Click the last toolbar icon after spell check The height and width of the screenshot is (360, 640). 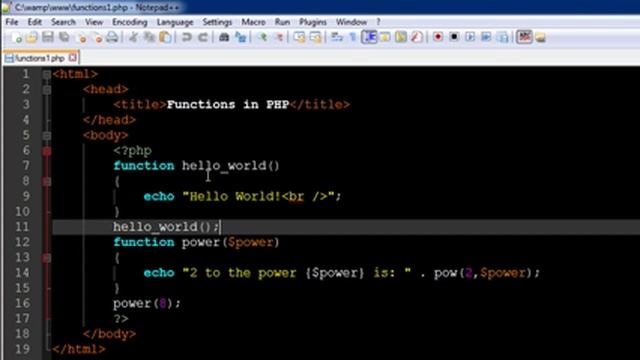point(541,37)
